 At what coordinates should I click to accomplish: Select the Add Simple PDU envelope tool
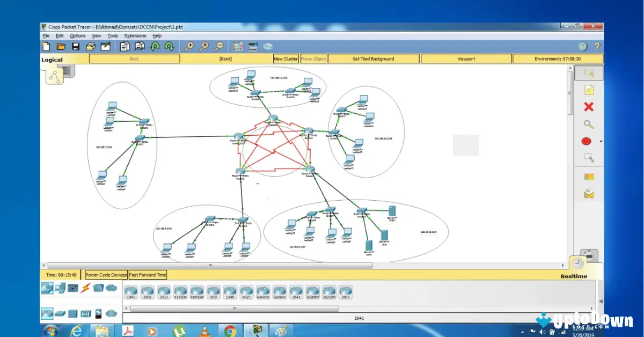589,177
